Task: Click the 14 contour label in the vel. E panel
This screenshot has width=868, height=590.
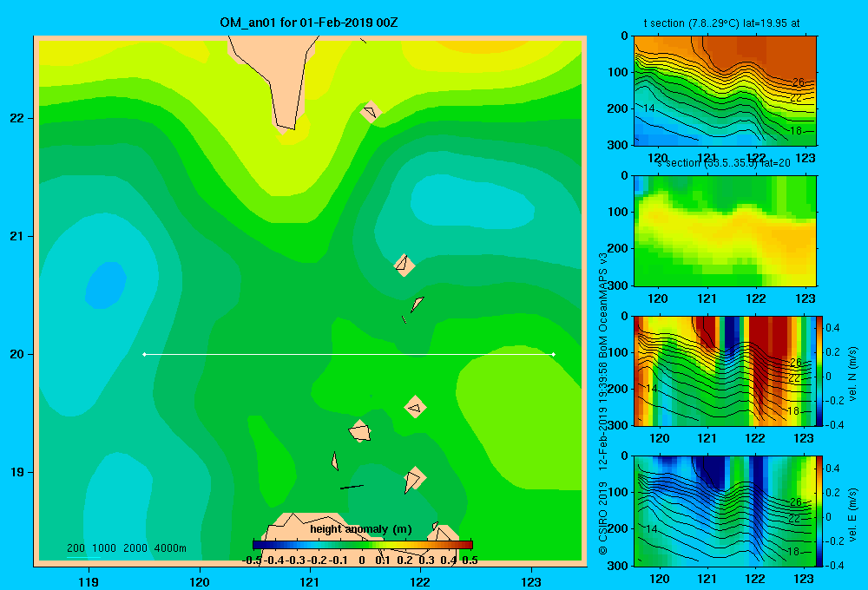Action: coord(652,529)
